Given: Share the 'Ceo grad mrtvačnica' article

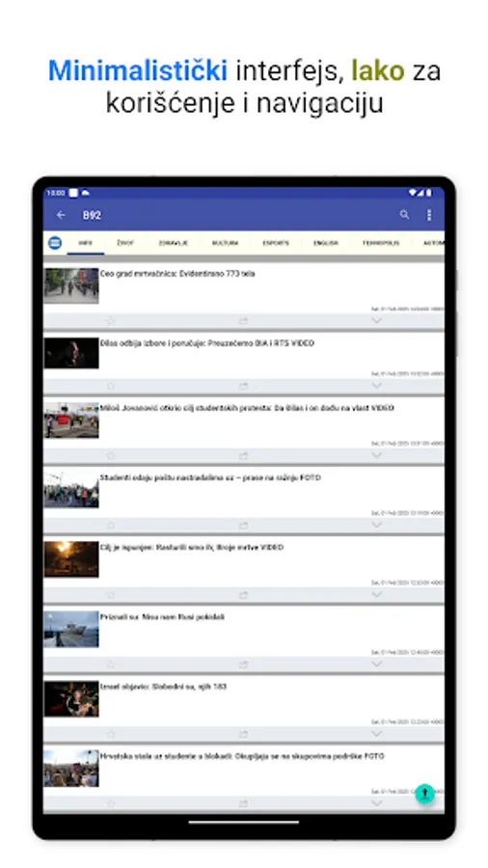Looking at the screenshot, I should click(243, 320).
